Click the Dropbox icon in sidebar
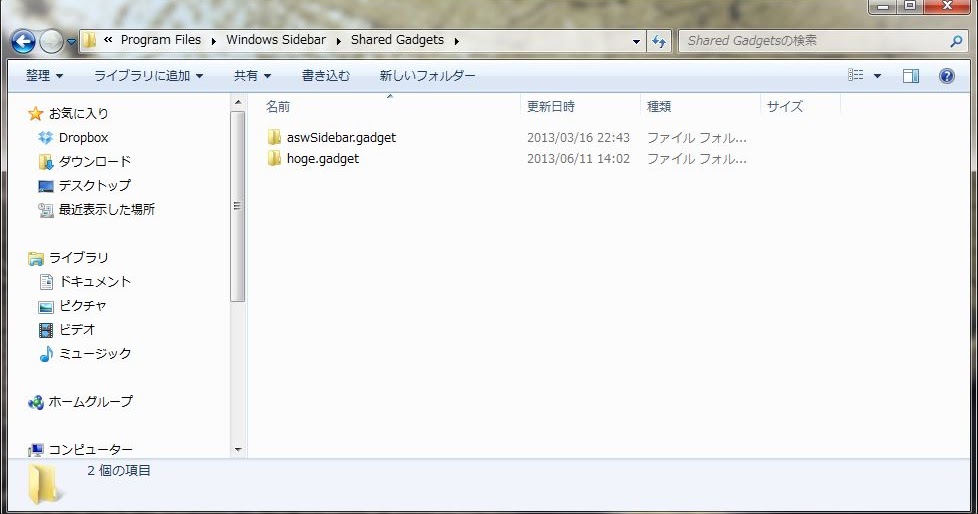The image size is (978, 514). 46,138
